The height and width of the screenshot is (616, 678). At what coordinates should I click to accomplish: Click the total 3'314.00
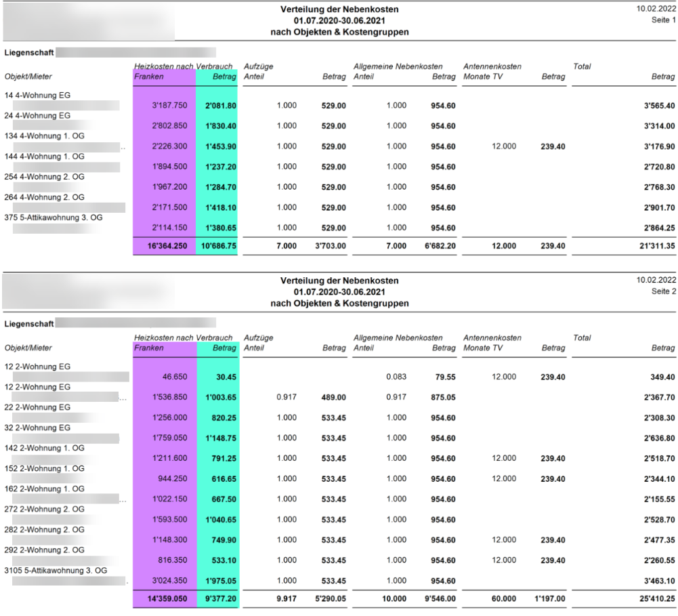(659, 126)
